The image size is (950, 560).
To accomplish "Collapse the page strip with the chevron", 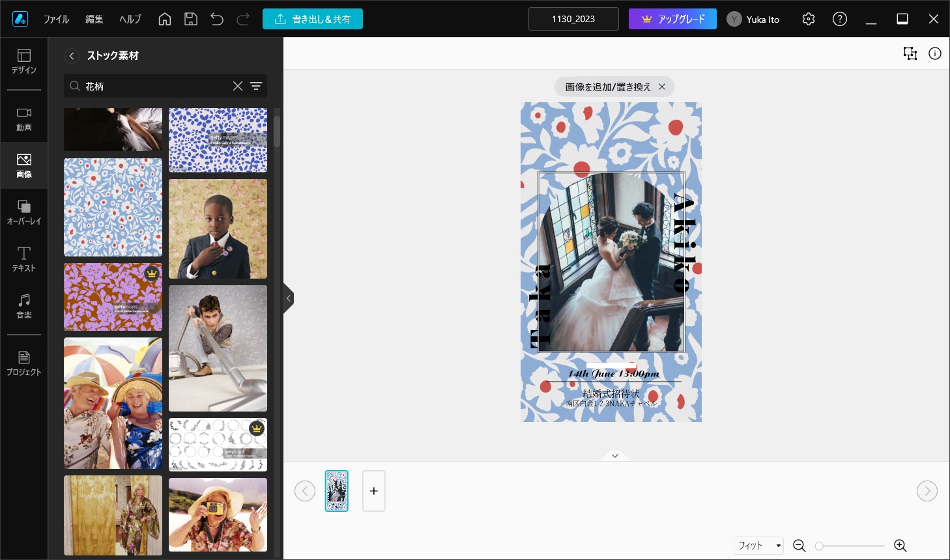I will (x=615, y=456).
